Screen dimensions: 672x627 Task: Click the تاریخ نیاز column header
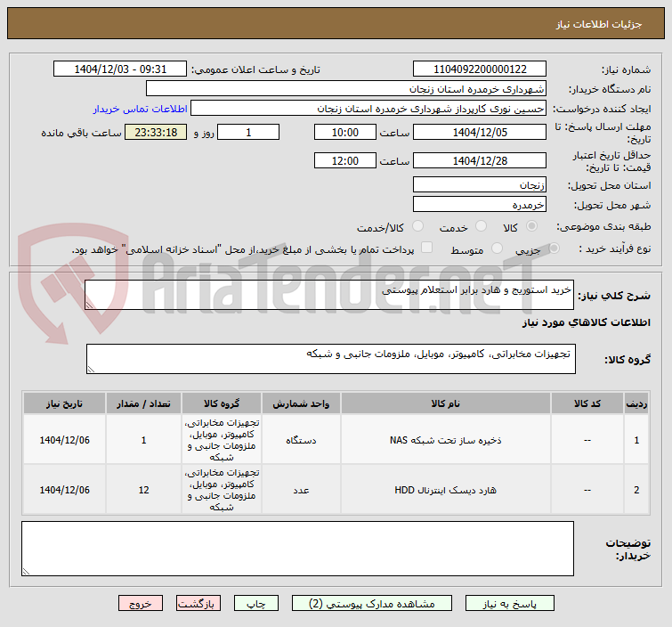coord(64,403)
